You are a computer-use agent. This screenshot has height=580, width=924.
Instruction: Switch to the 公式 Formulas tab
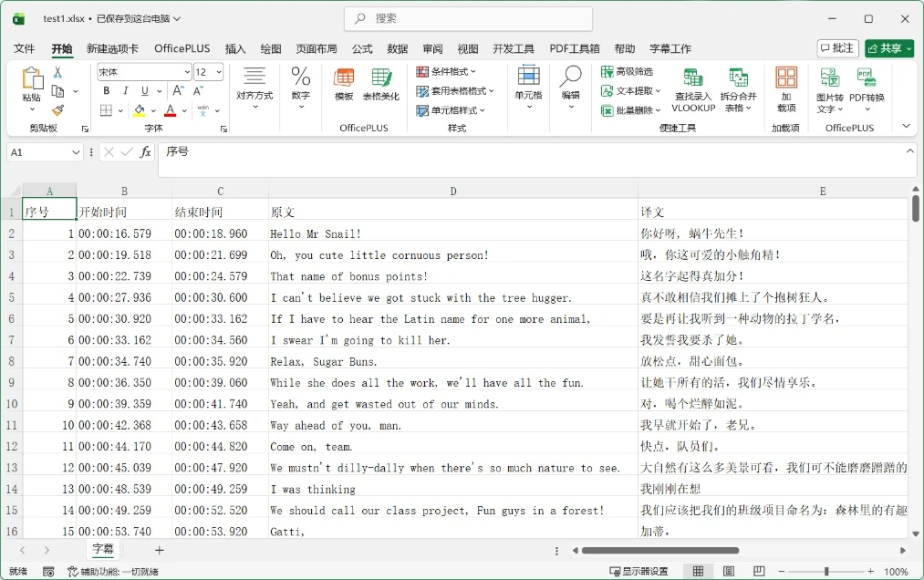pyautogui.click(x=362, y=48)
